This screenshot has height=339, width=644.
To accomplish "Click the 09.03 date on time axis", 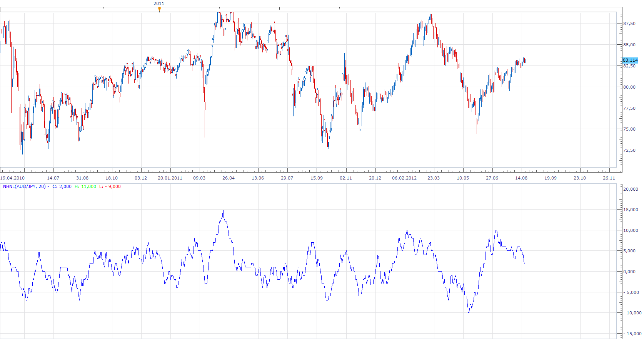I will [x=199, y=178].
